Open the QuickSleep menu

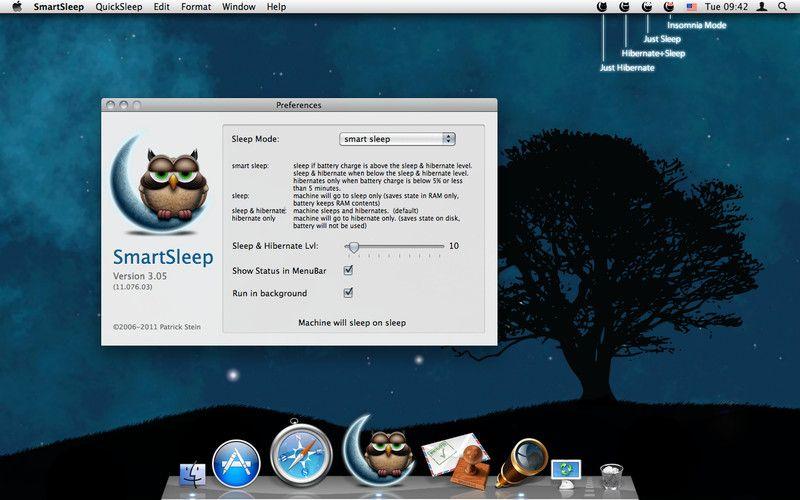click(119, 7)
